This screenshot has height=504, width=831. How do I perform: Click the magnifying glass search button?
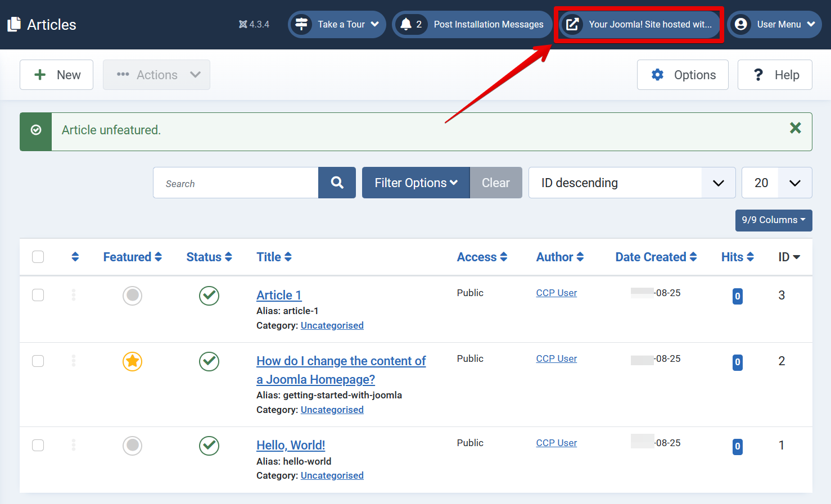[337, 183]
